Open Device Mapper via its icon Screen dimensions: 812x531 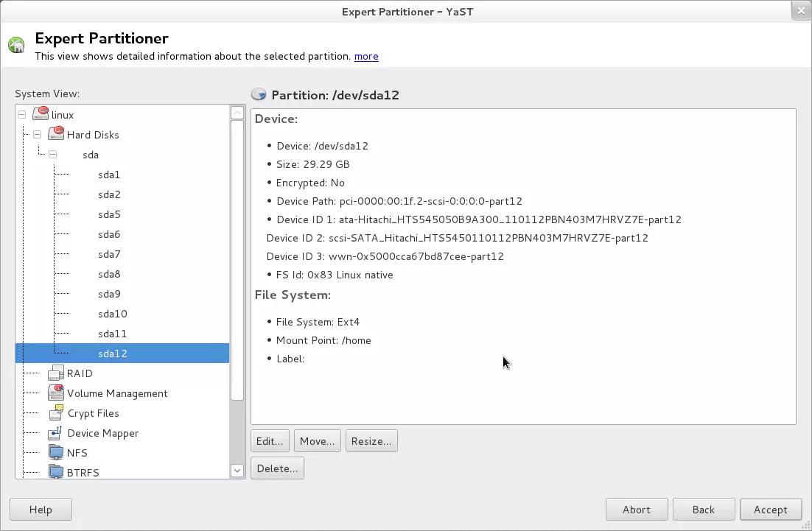coord(56,433)
